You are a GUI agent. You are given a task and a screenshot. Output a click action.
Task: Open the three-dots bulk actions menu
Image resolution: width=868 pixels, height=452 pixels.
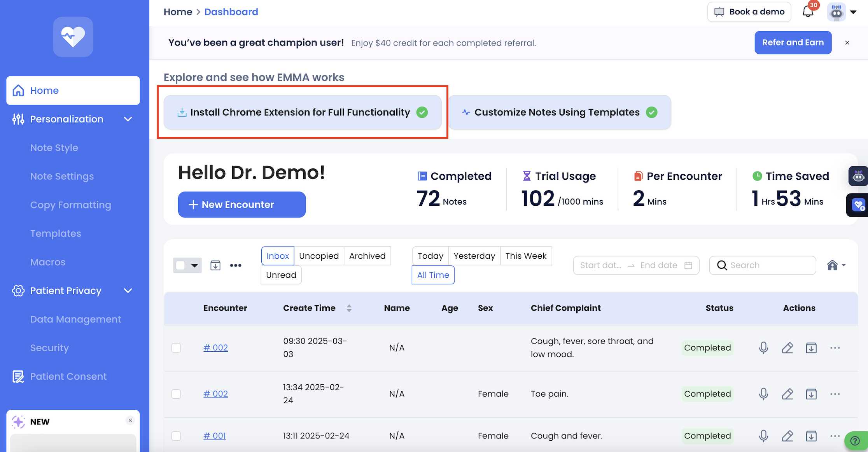pos(236,265)
